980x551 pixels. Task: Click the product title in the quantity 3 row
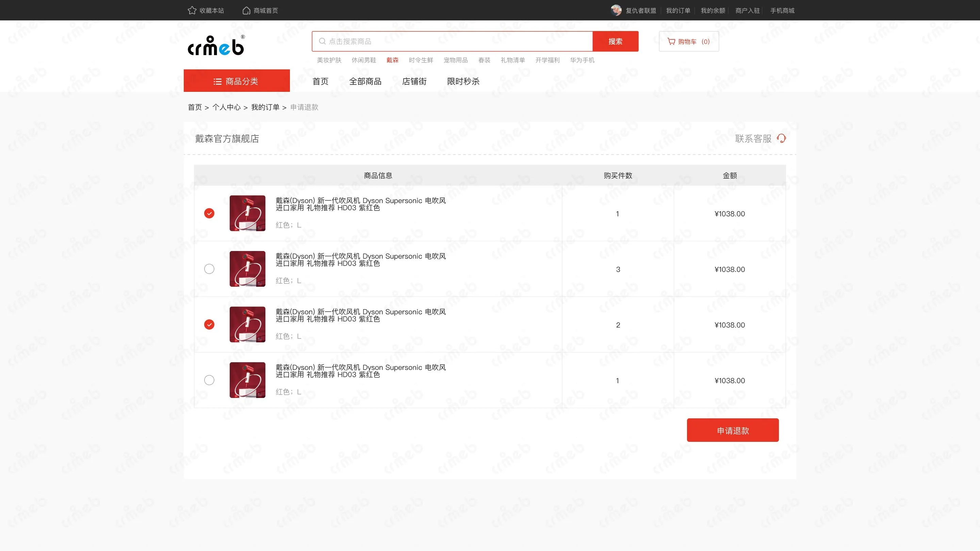pos(361,259)
